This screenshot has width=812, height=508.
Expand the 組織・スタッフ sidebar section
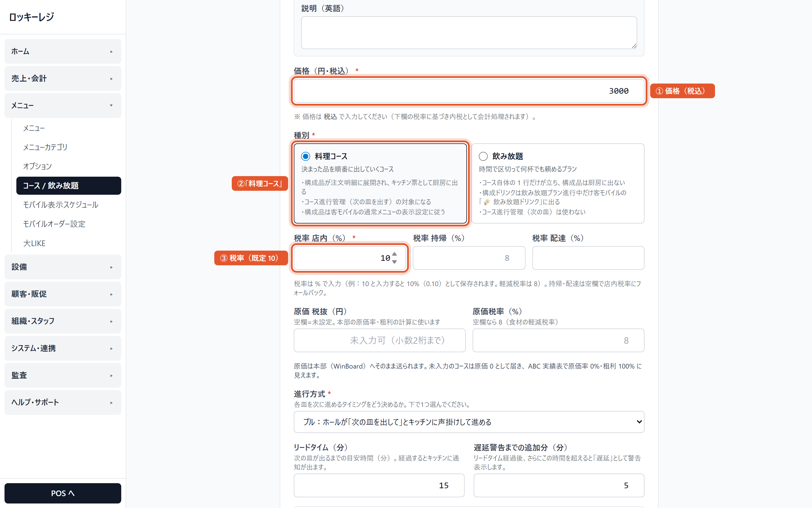point(63,321)
